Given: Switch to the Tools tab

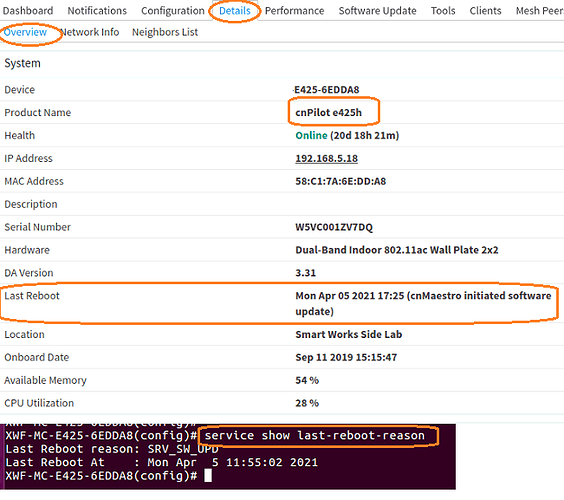Looking at the screenshot, I should (443, 11).
